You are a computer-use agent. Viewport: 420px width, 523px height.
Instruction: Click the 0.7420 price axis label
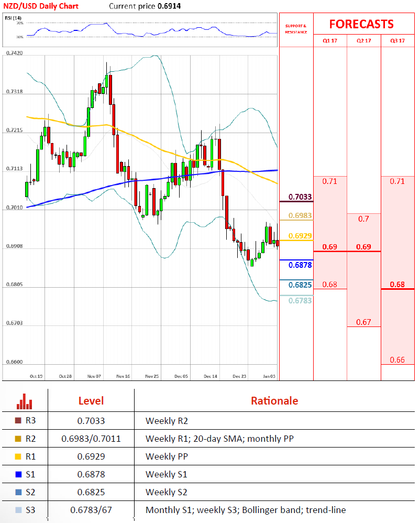(x=14, y=53)
